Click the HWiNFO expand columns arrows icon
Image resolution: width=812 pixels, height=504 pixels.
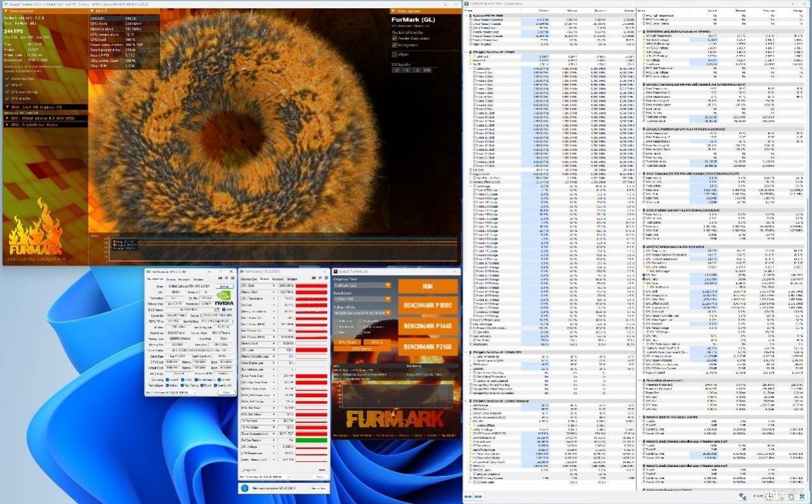coord(468,496)
